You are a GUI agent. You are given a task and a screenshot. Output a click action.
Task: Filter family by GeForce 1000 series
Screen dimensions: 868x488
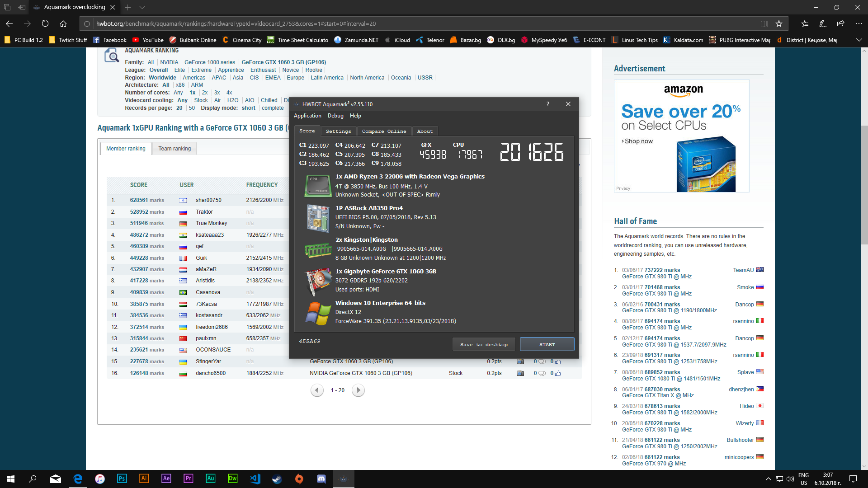coord(210,62)
